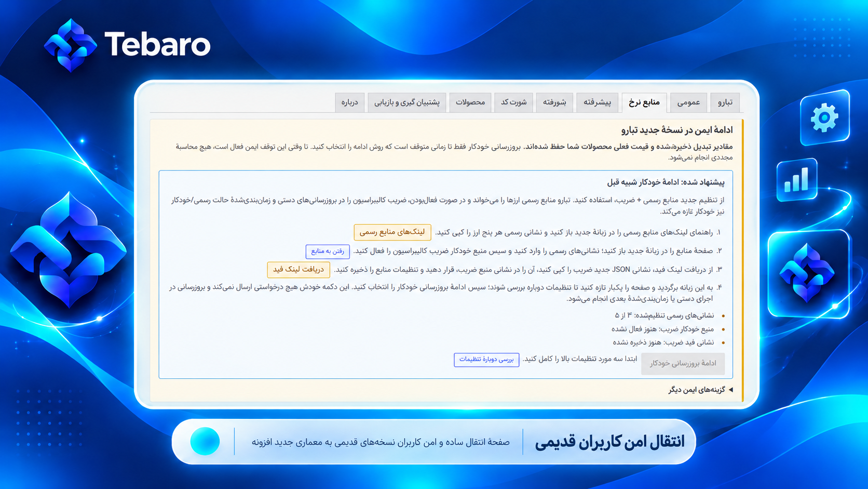Show the درباره tab
Image resolution: width=868 pixels, height=489 pixels.
coord(350,102)
